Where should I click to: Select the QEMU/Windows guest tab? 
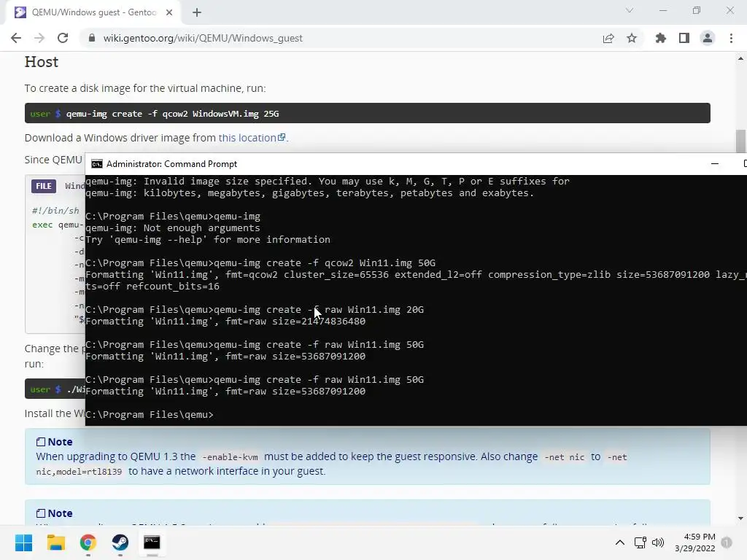tap(93, 12)
